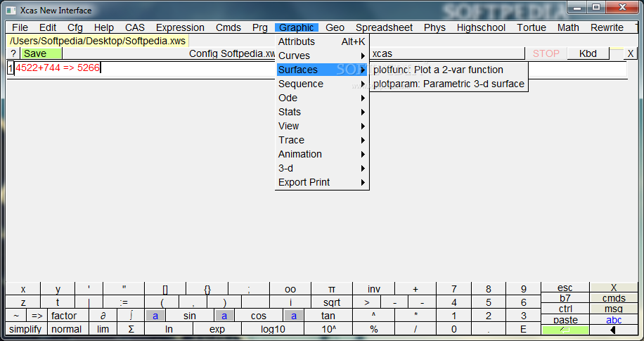Insert the partial derivative ∂ symbol key
Image resolution: width=644 pixels, height=341 pixels.
[x=103, y=316]
